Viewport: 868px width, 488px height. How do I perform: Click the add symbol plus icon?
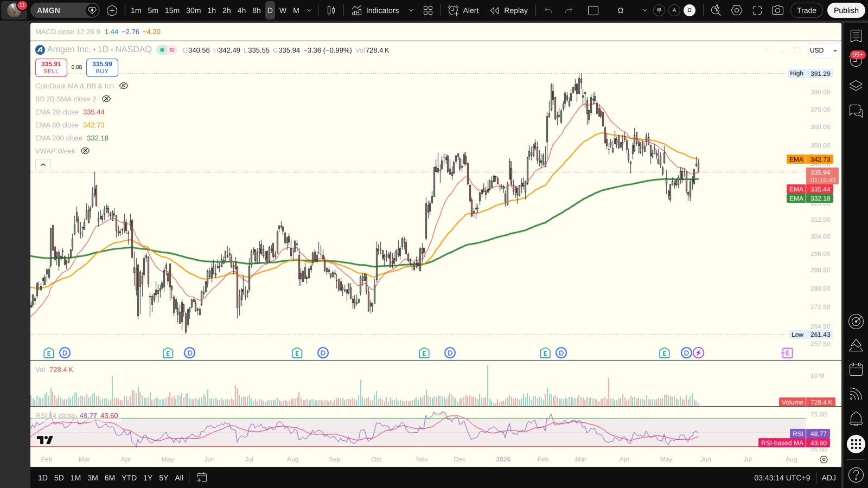click(112, 10)
